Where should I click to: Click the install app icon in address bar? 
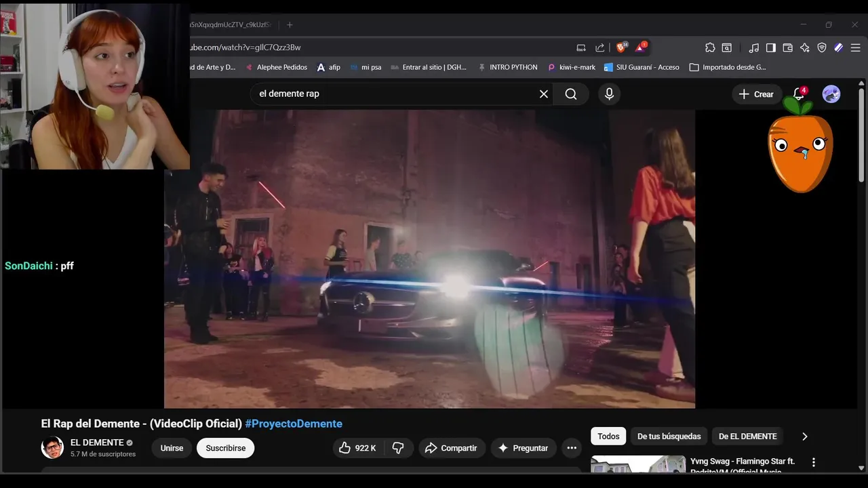[581, 47]
